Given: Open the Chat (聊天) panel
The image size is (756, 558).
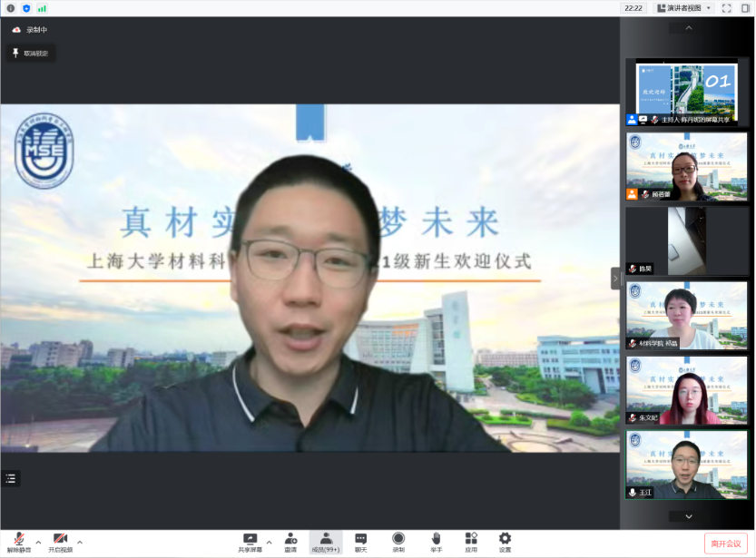Looking at the screenshot, I should click(x=360, y=539).
